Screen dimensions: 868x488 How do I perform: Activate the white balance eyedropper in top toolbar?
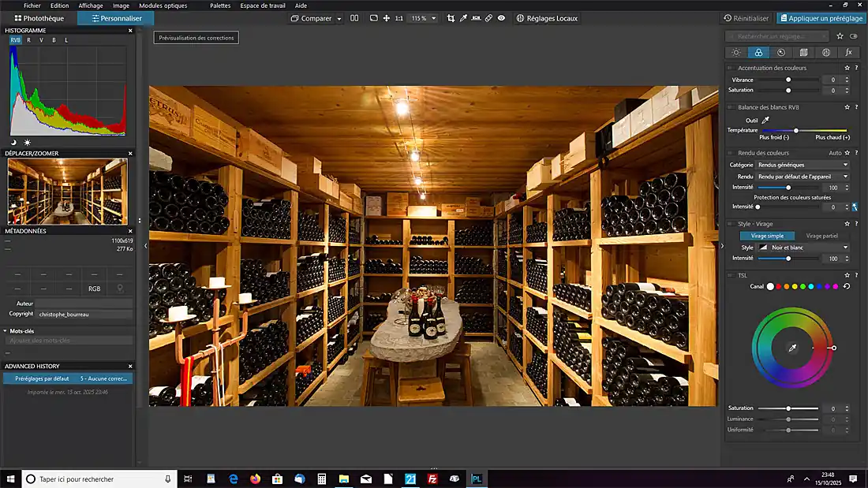[463, 18]
